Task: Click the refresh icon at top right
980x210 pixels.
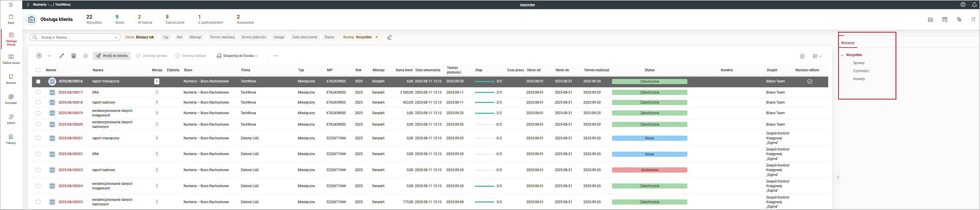Action: pos(973,19)
